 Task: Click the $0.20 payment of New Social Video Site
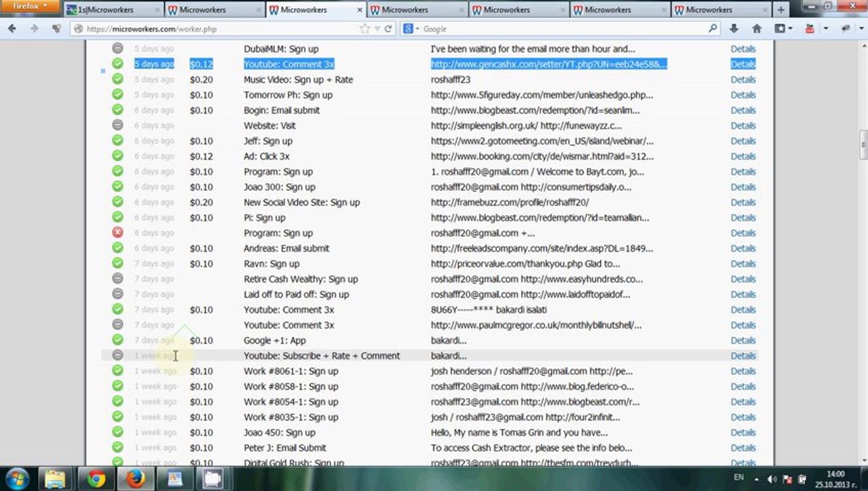tap(201, 202)
